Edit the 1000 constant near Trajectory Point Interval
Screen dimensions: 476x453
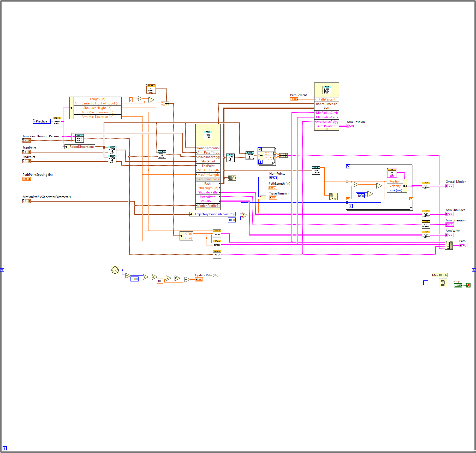[231, 220]
